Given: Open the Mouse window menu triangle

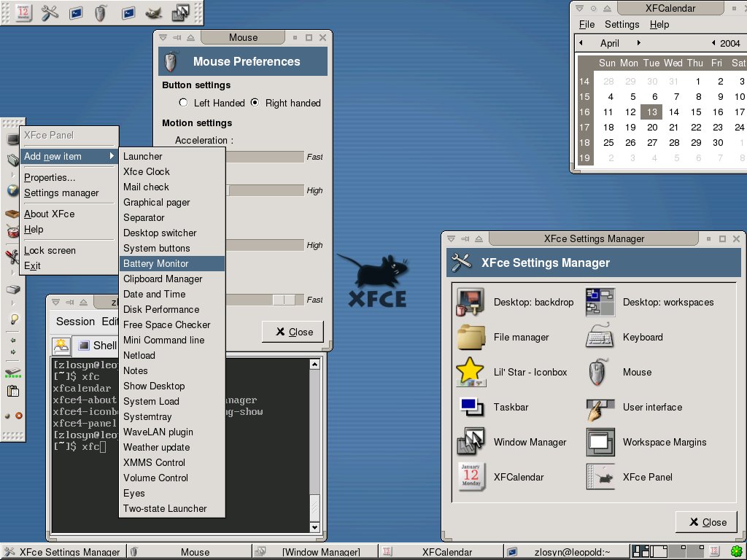Looking at the screenshot, I should (163, 38).
